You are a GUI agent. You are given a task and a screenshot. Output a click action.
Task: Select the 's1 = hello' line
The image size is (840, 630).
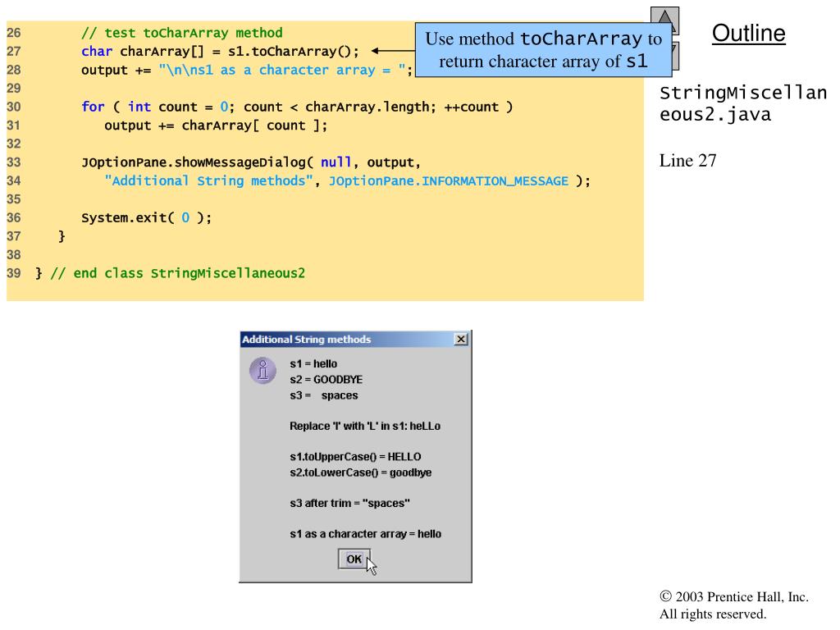coord(313,363)
